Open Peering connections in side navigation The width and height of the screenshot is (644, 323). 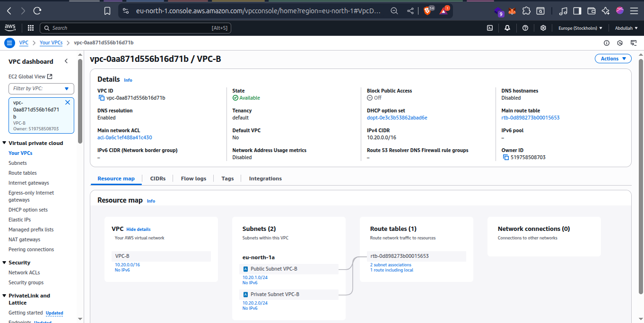(31, 249)
